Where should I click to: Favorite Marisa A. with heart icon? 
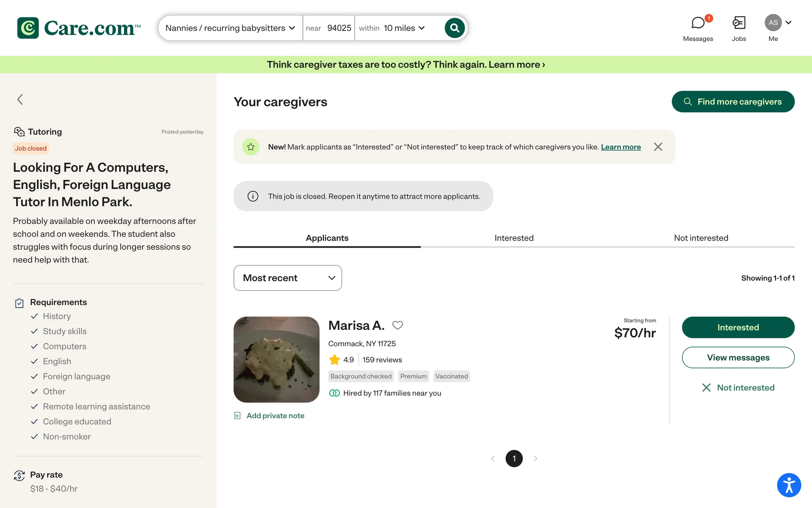(398, 325)
